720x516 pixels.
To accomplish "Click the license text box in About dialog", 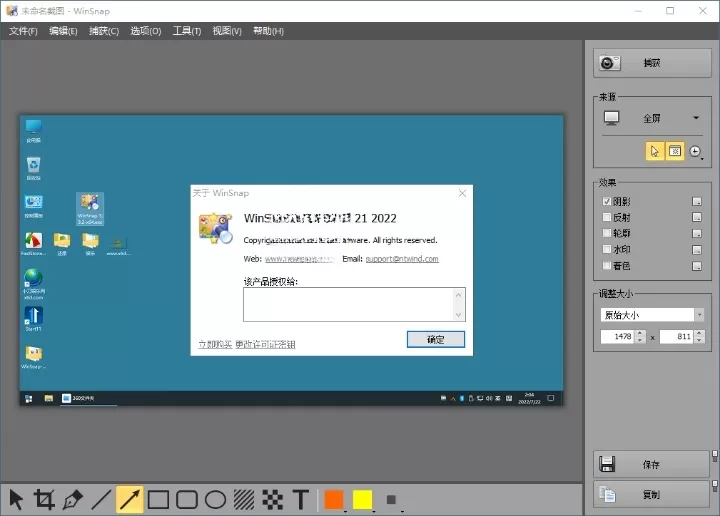I will pyautogui.click(x=349, y=304).
